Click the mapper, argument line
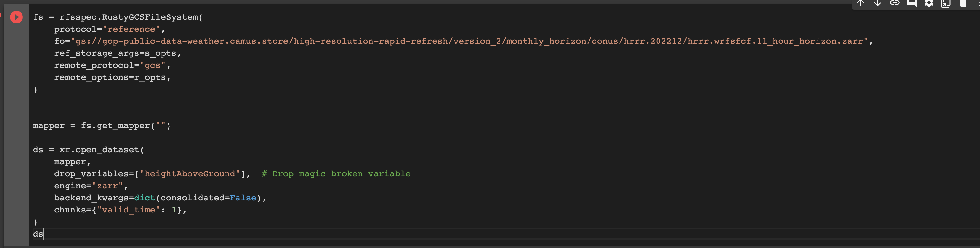Screen dimensions: 980x248 (72, 162)
